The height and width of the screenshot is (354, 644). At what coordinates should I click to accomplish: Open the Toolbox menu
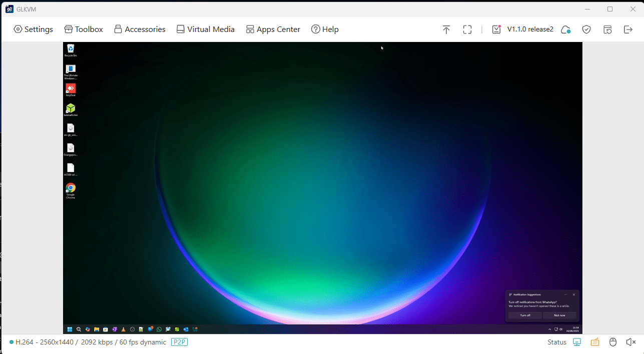(x=84, y=29)
